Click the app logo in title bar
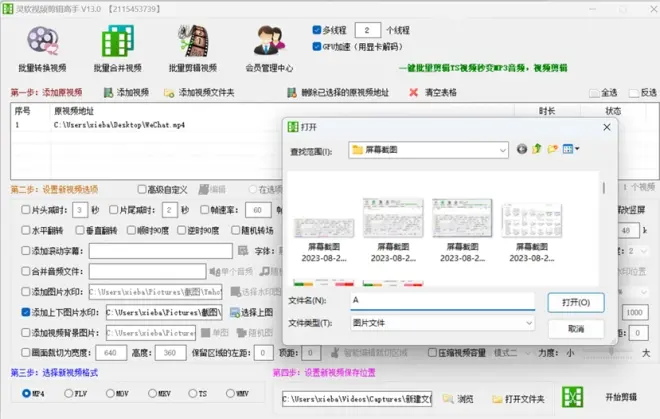 [8, 8]
